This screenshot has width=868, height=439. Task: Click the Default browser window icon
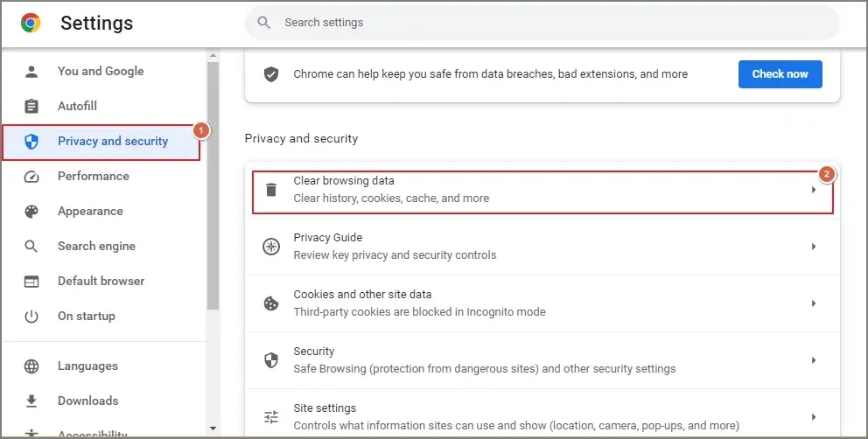pos(31,282)
